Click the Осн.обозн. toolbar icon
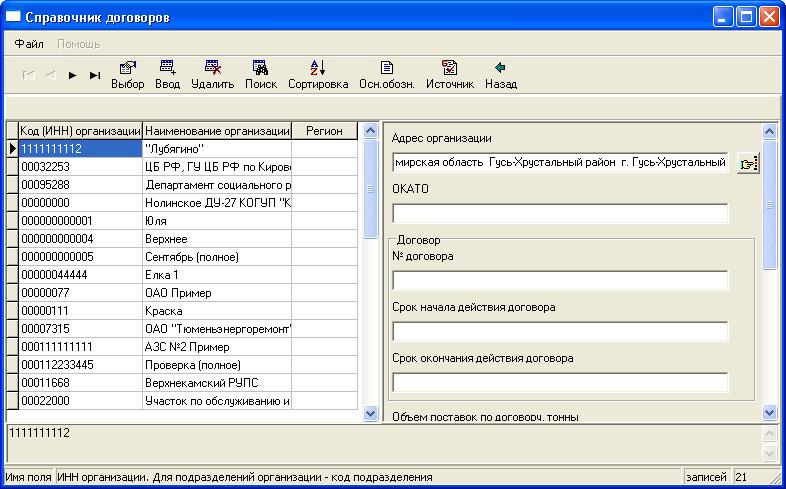 pyautogui.click(x=387, y=68)
